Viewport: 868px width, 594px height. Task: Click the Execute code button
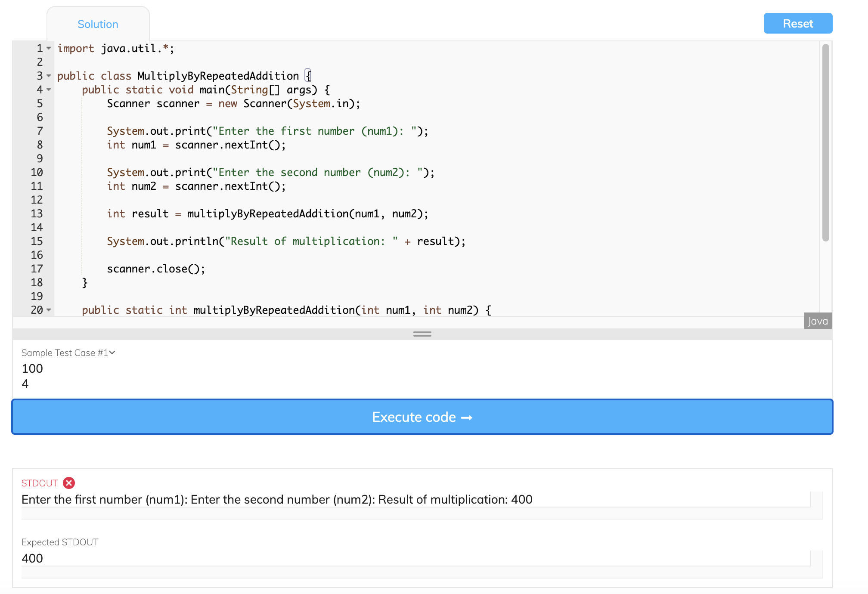pos(422,417)
